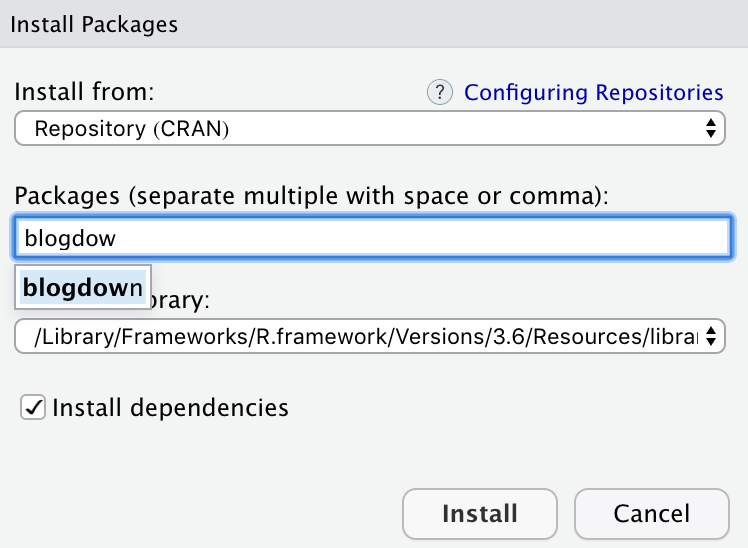Click the Packages text input field
Viewport: 748px width, 548px height.
coord(373,237)
